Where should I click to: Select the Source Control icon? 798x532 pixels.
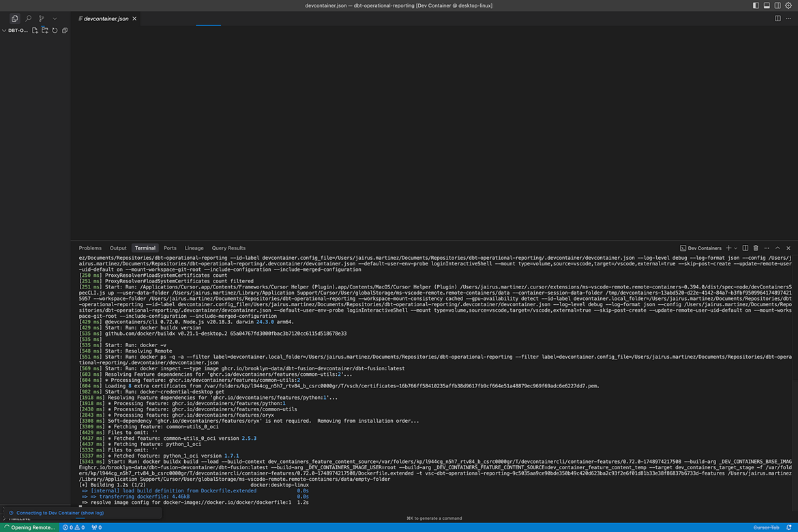(42, 18)
